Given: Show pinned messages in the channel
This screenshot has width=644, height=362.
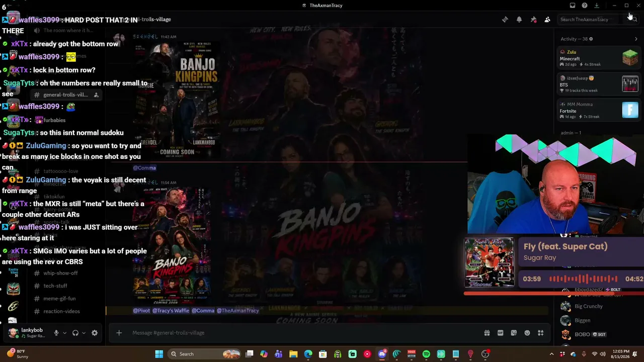Looking at the screenshot, I should click(x=533, y=20).
